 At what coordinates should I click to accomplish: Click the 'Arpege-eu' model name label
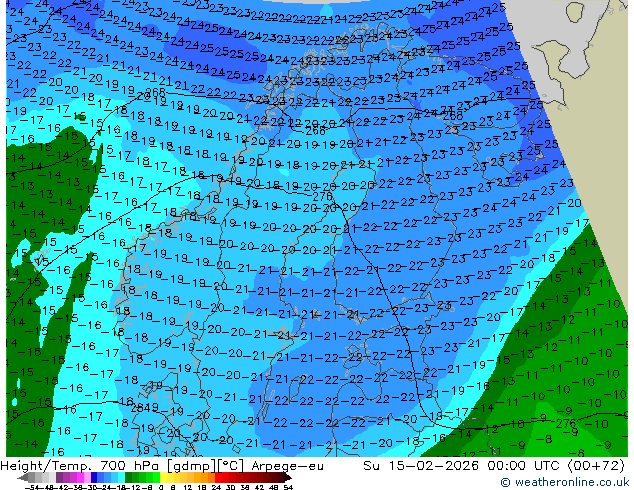click(287, 466)
